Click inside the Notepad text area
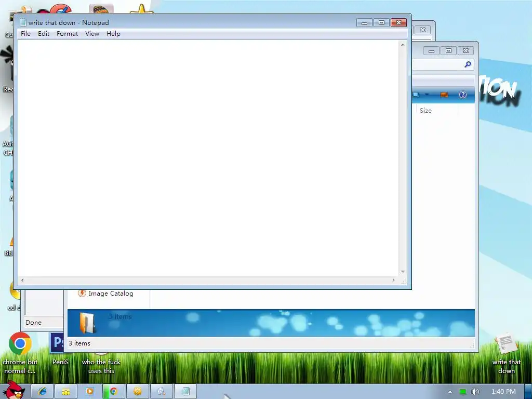 [208, 158]
